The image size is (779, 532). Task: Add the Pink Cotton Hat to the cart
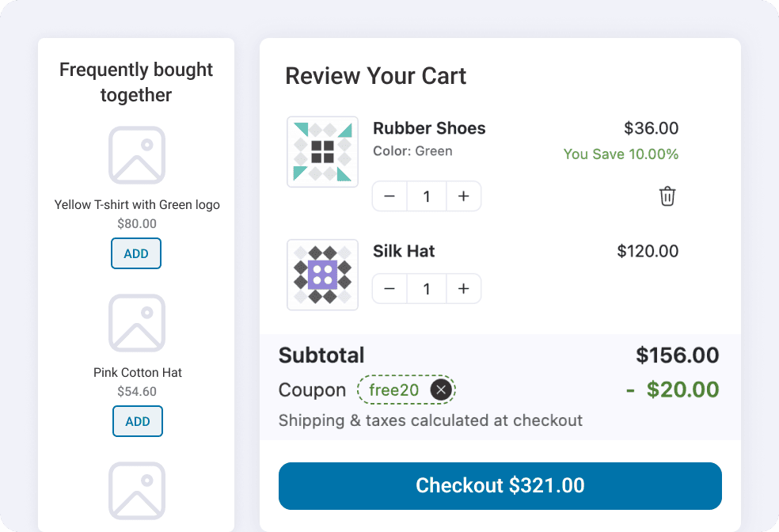(138, 421)
